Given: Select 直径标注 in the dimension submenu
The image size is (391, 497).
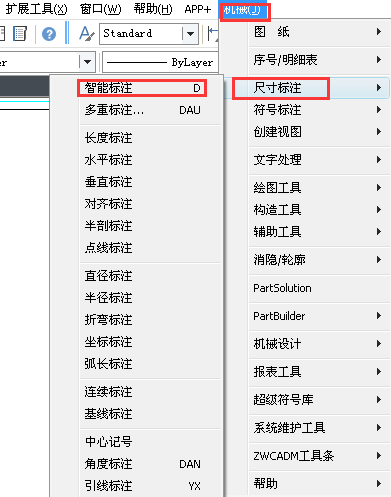Looking at the screenshot, I should point(108,276).
